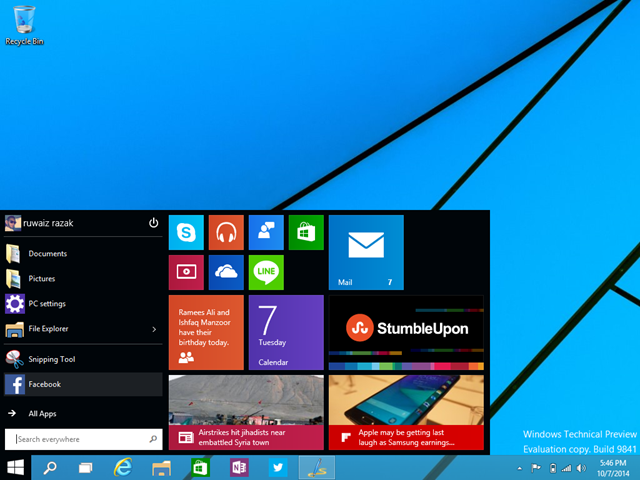The height and width of the screenshot is (480, 640).
Task: Open the Mail tile
Action: [x=366, y=252]
